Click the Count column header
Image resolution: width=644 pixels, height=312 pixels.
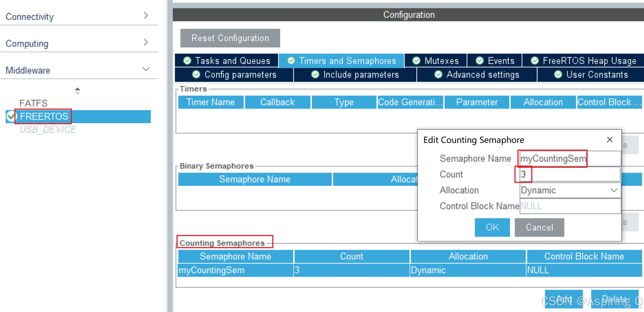click(x=352, y=256)
